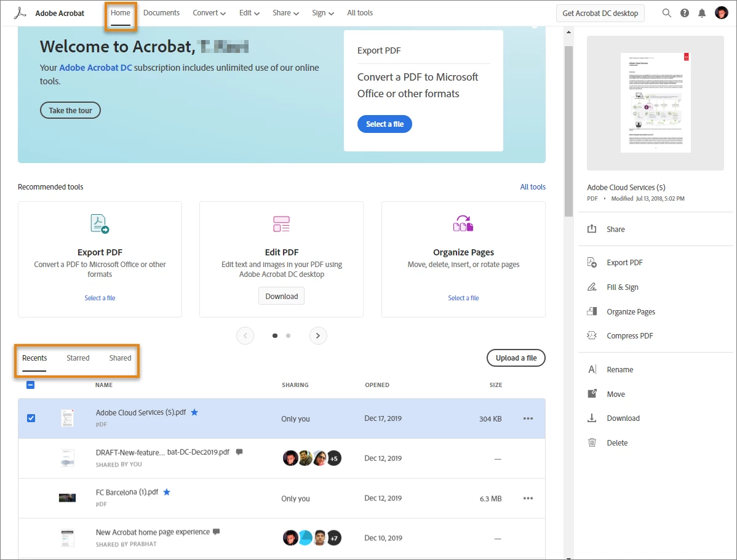Open more options for Adobe Cloud Services row
Viewport: 737px width, 560px height.
point(528,418)
